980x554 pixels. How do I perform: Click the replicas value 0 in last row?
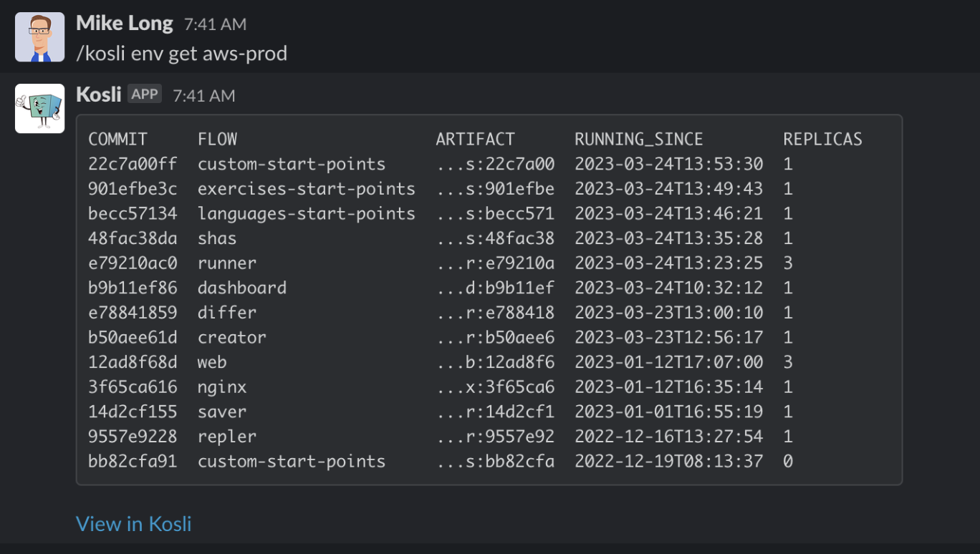point(788,461)
